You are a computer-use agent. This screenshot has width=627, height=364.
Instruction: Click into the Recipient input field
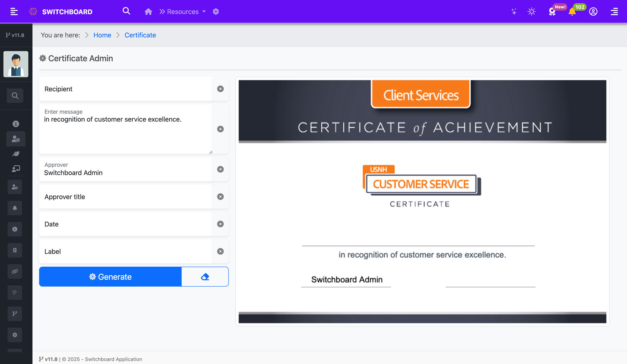pos(125,89)
